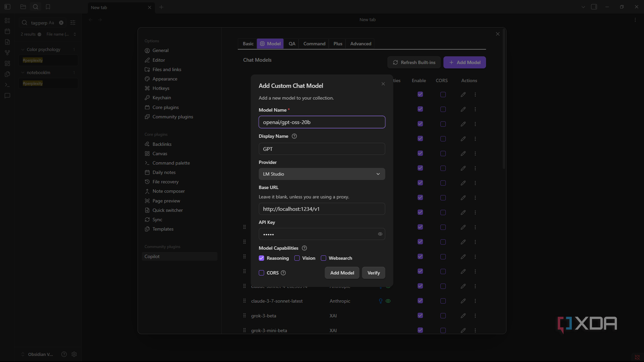Screen dimensions: 644x362
Task: Open the Model Capabilities help icon
Action: tap(304, 248)
